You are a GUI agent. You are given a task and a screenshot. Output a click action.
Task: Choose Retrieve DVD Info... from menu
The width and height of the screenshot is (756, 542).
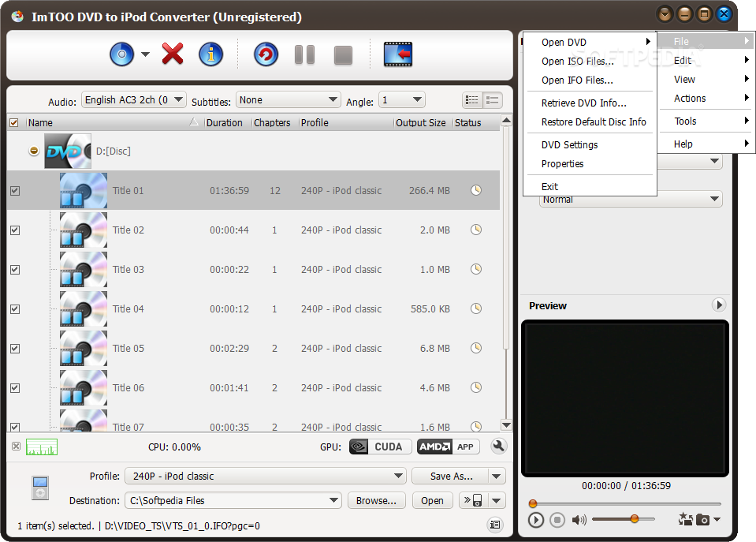tap(584, 103)
